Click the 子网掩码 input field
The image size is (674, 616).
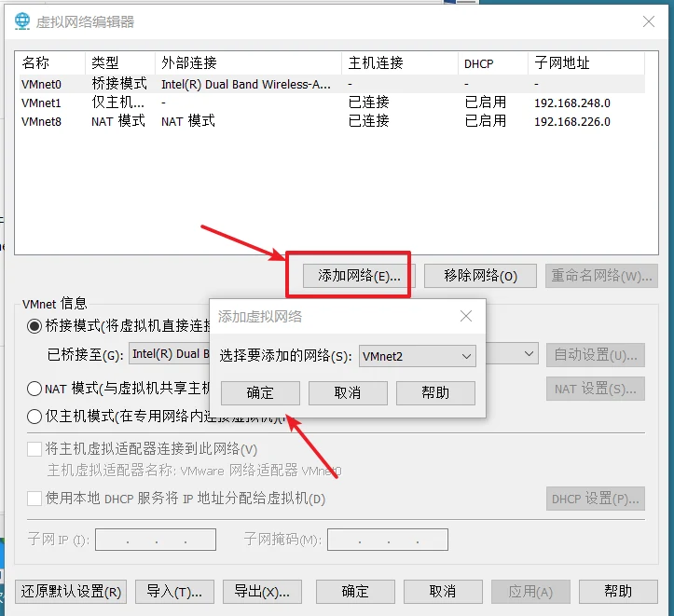tap(388, 540)
